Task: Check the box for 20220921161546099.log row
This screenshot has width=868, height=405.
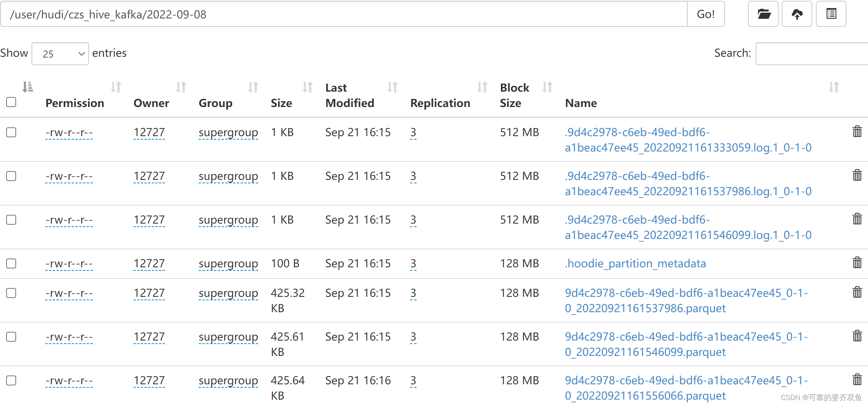Action: 11,220
